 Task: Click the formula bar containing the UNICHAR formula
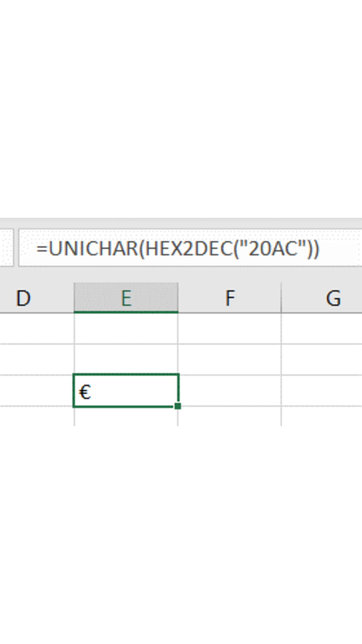[190, 248]
